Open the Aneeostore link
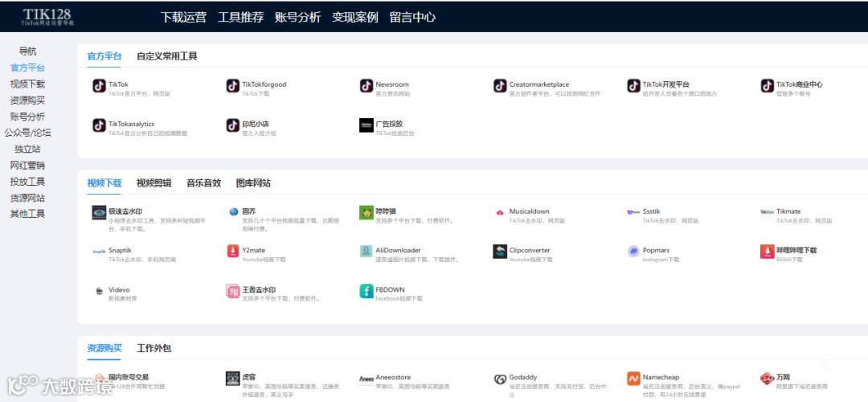The image size is (868, 402). 393,377
